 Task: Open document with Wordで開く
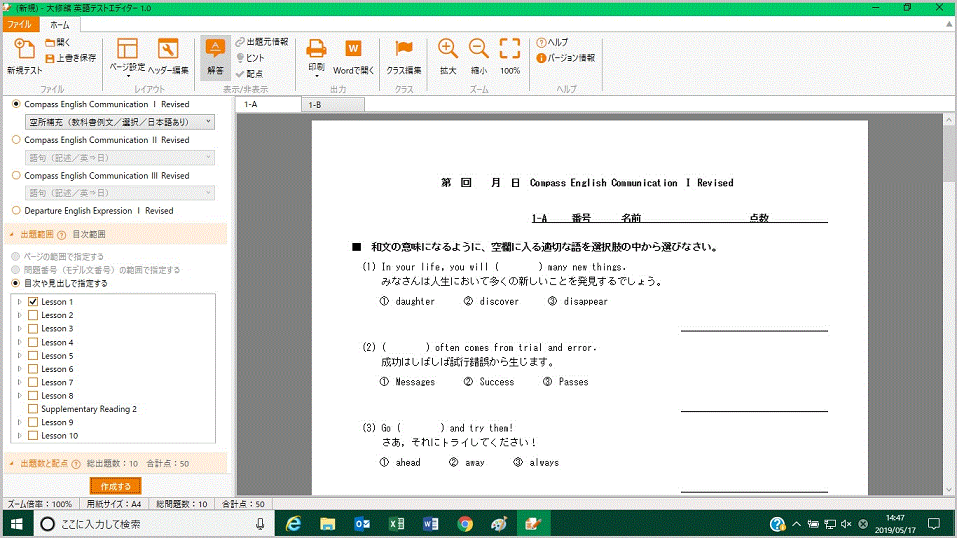(353, 56)
